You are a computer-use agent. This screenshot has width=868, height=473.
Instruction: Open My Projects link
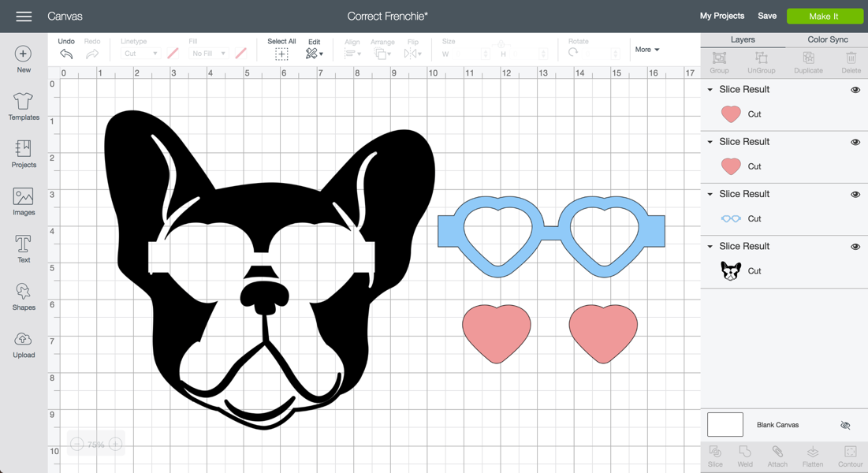721,16
